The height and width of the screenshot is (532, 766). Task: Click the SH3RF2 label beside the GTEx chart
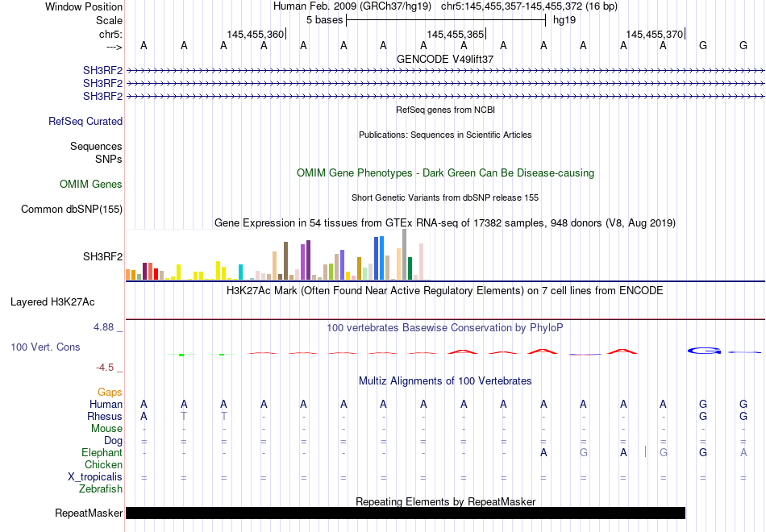click(102, 256)
